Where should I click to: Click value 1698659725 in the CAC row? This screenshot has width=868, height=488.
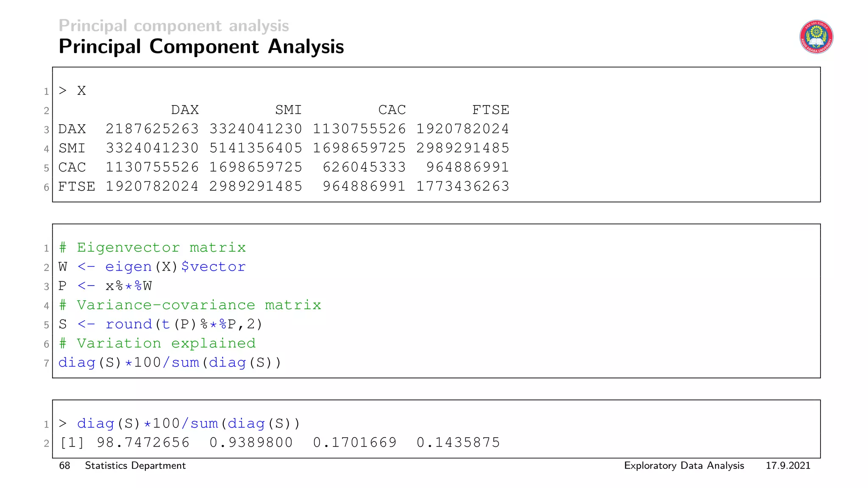[x=256, y=167]
